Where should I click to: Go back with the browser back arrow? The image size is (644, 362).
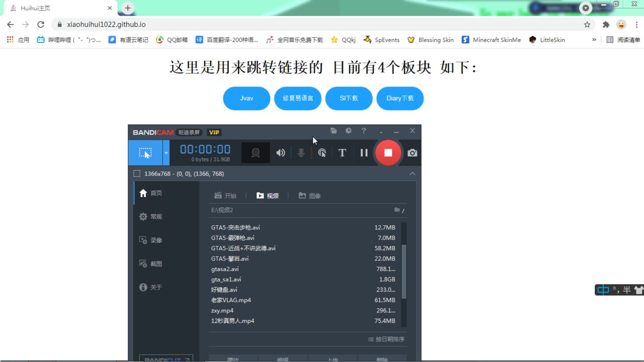(x=10, y=24)
